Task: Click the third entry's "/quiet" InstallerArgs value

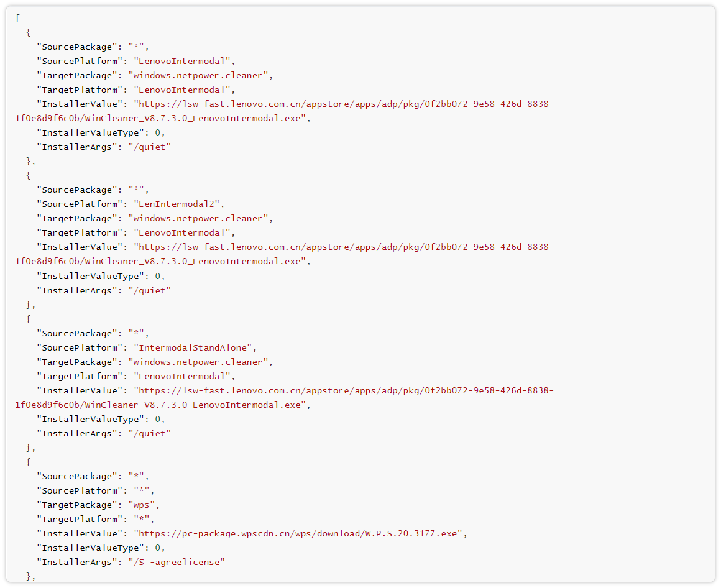Action: click(x=149, y=433)
